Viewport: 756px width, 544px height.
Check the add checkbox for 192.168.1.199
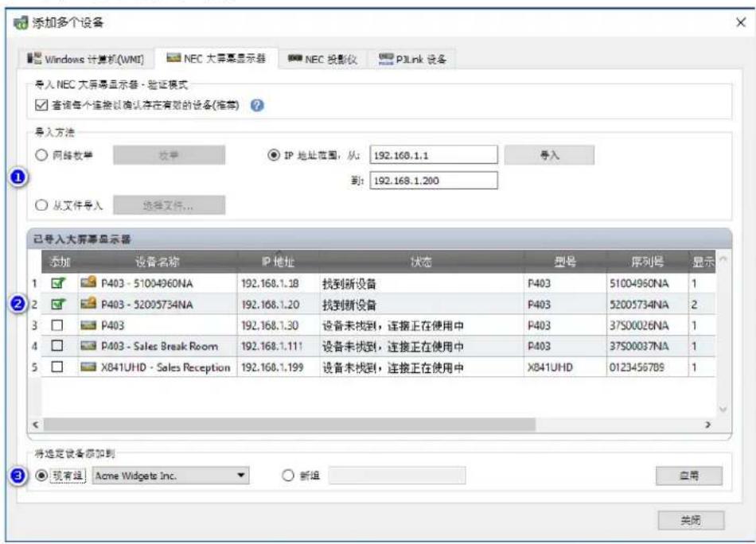tap(57, 367)
